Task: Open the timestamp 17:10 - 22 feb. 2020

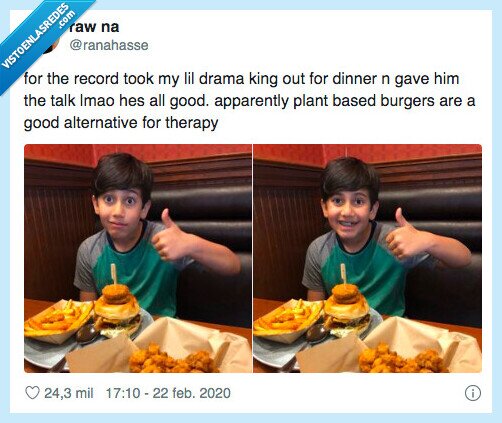Action: point(168,393)
